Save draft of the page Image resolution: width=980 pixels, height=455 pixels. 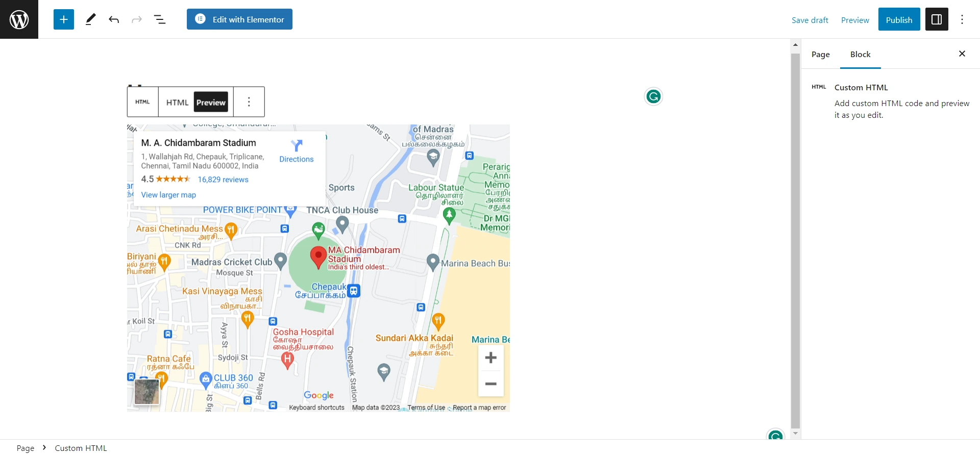(810, 20)
